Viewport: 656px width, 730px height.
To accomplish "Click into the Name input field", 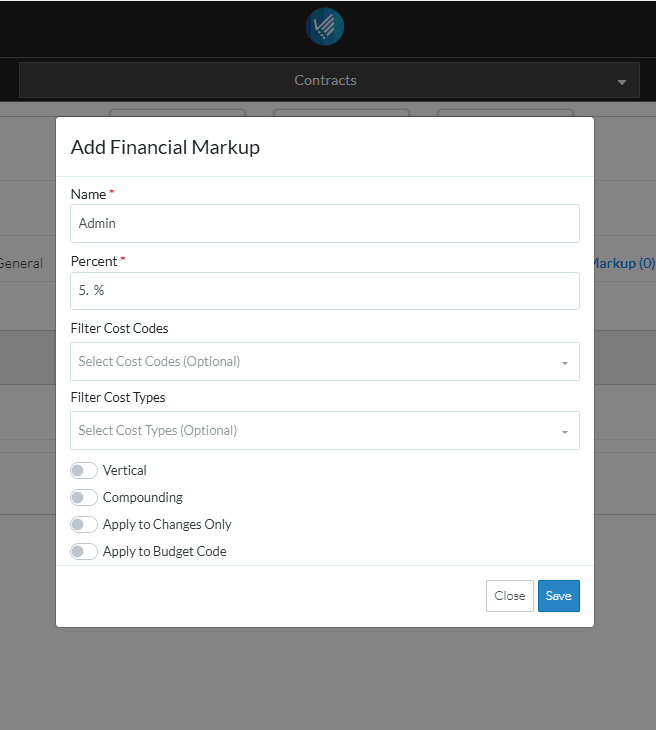I will point(325,224).
